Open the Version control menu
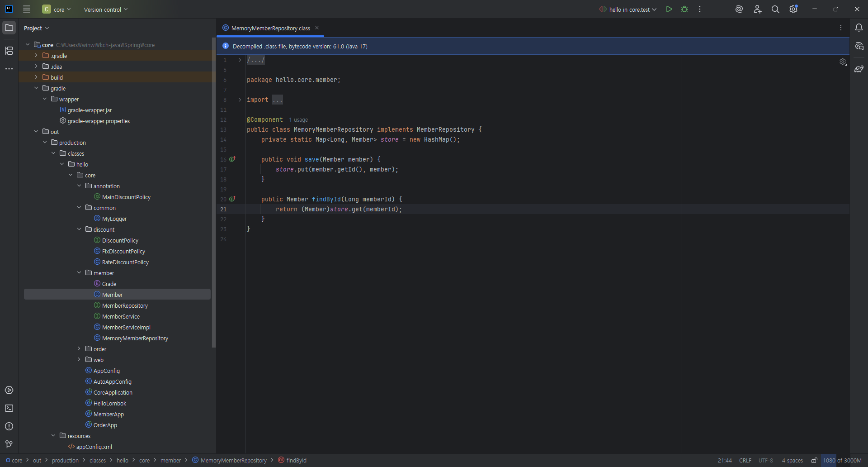868x467 pixels. [x=105, y=10]
